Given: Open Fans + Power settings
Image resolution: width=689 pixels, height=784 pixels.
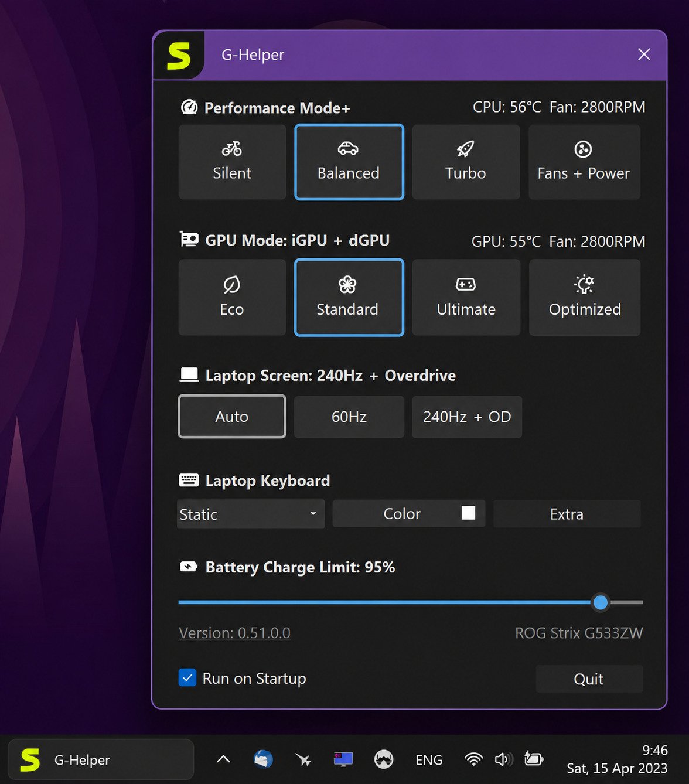Looking at the screenshot, I should 584,162.
